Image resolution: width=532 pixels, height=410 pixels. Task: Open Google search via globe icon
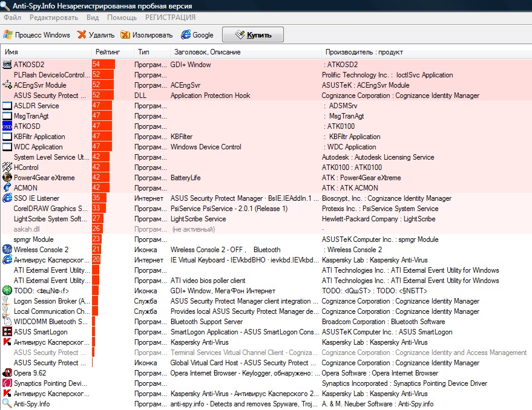click(186, 35)
